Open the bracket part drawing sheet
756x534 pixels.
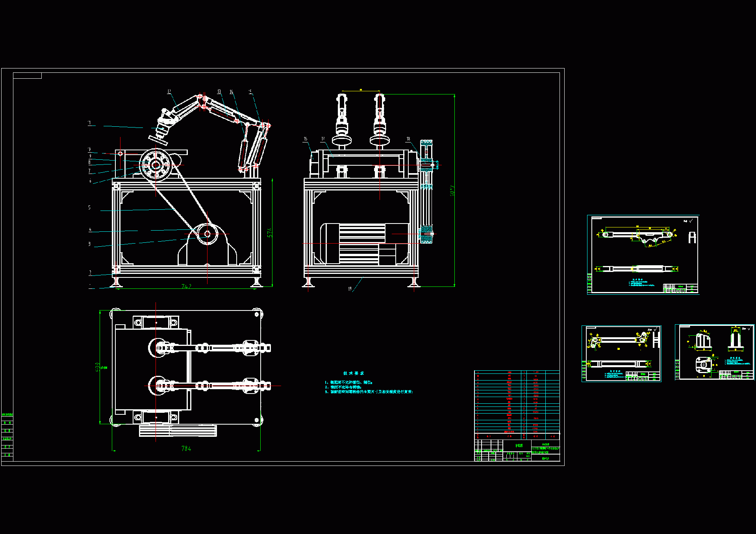pos(715,352)
